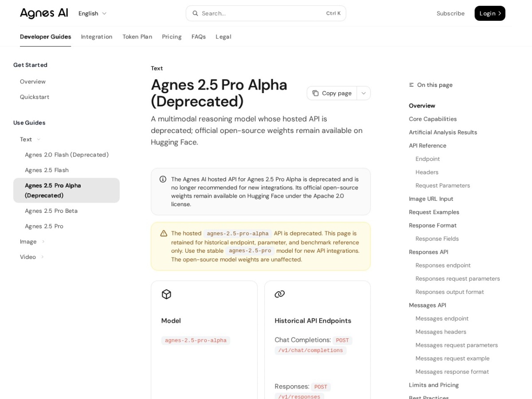The image size is (532, 399).
Task: Click the info circle icon in deprecation notice
Action: [163, 179]
